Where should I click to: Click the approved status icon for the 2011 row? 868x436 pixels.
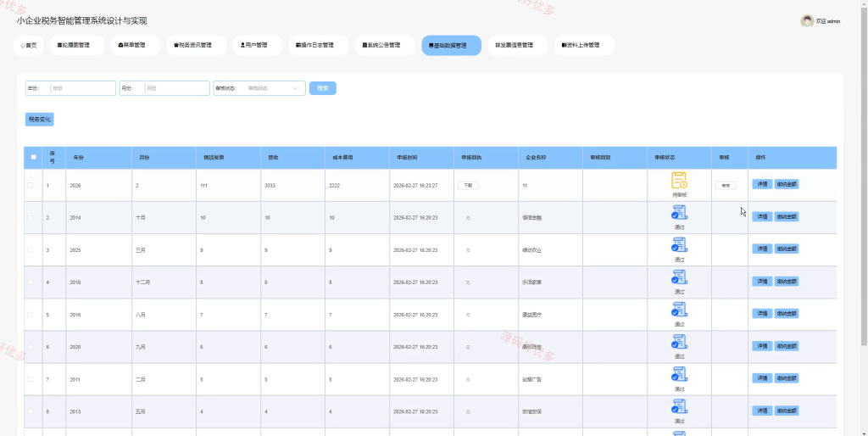coord(679,375)
